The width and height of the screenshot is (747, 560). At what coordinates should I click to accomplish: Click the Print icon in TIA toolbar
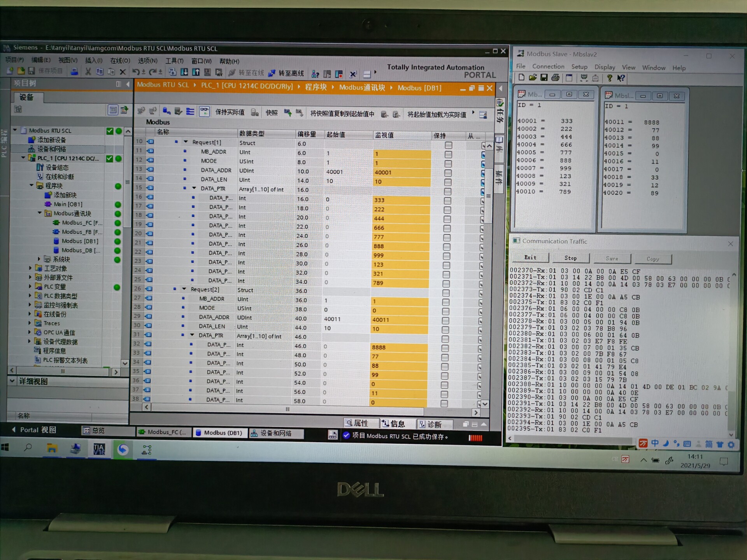coord(74,72)
